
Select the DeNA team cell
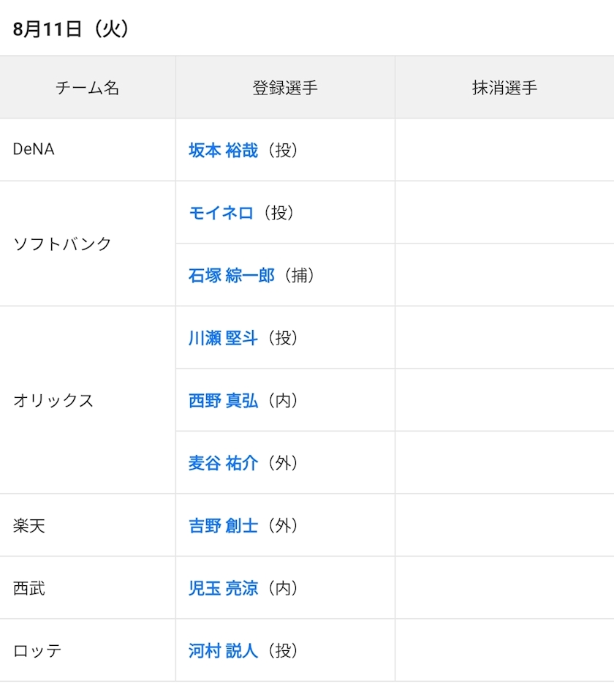point(88,149)
